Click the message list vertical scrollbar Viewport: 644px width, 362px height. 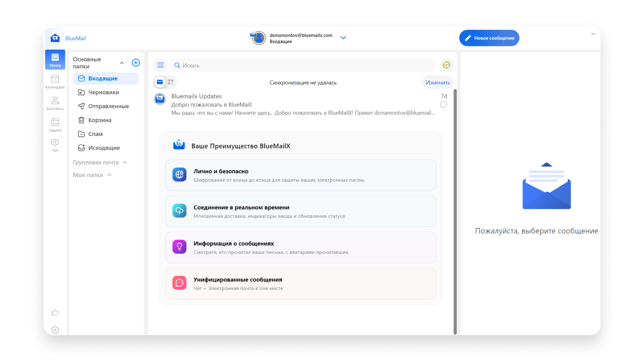455,211
